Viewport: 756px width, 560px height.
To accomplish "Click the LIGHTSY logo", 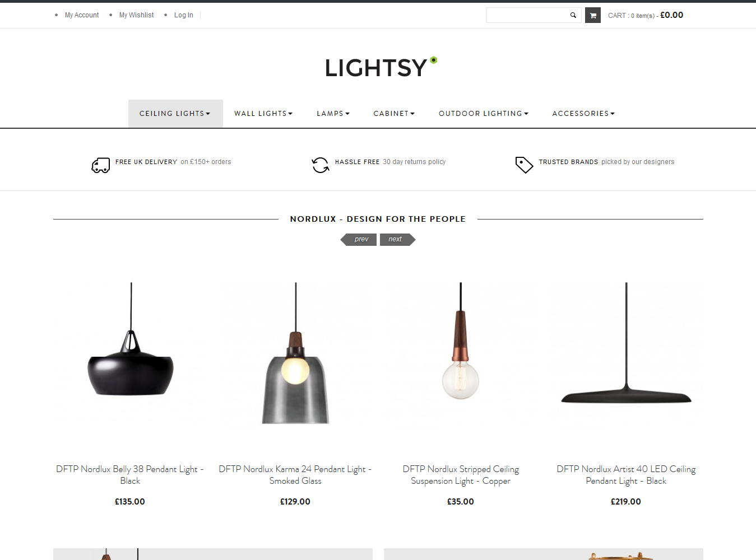I will (x=381, y=67).
